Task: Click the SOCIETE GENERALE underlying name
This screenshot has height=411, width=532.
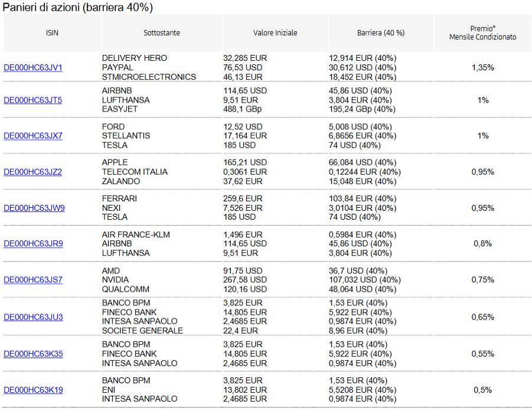Action: 142,331
